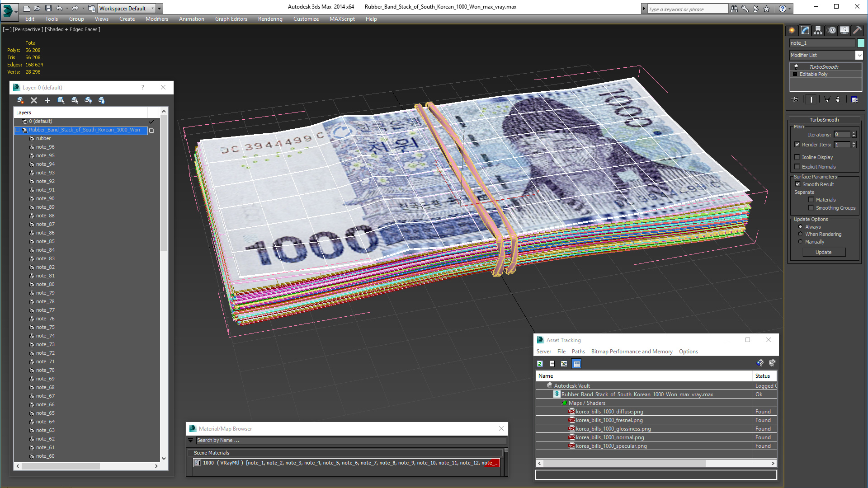868x488 pixels.
Task: Click the Redo arrow icon
Action: click(x=75, y=8)
